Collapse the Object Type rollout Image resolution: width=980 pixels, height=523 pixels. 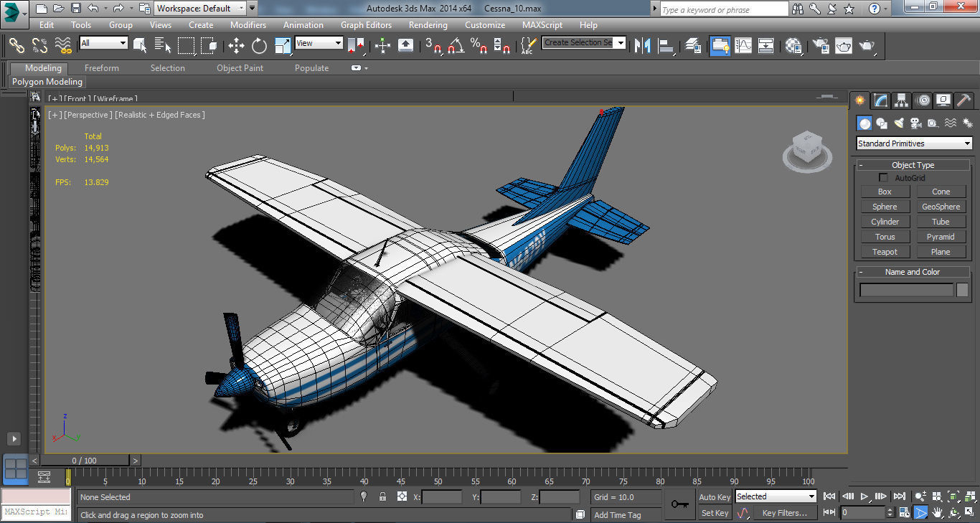(x=913, y=165)
